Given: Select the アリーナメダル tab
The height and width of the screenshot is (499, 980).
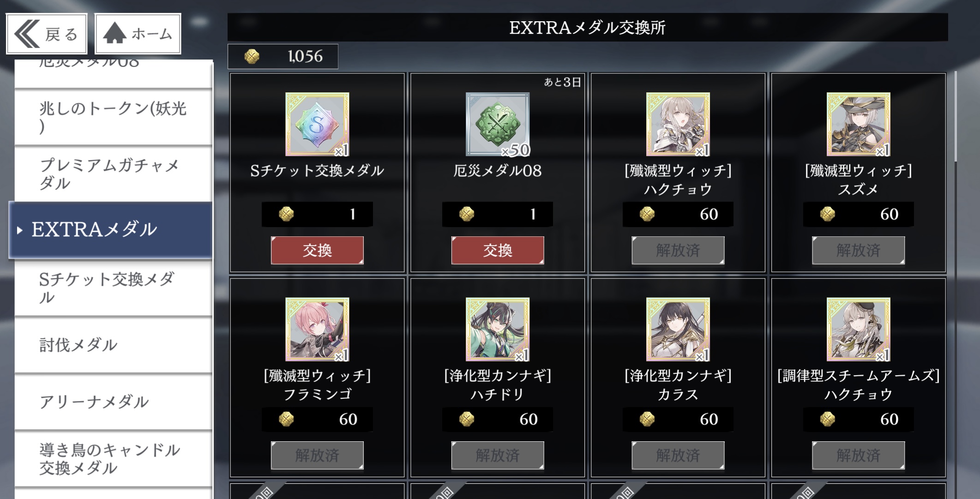Looking at the screenshot, I should [113, 402].
